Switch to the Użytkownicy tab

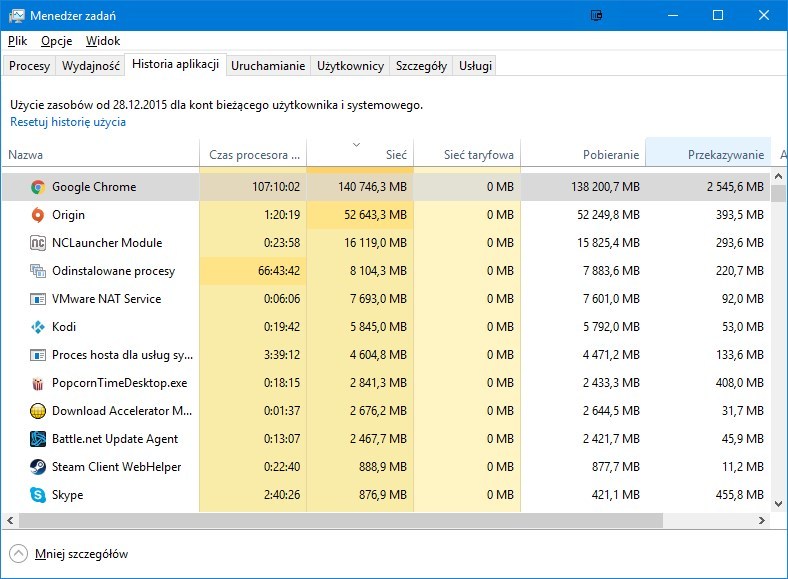coord(350,66)
